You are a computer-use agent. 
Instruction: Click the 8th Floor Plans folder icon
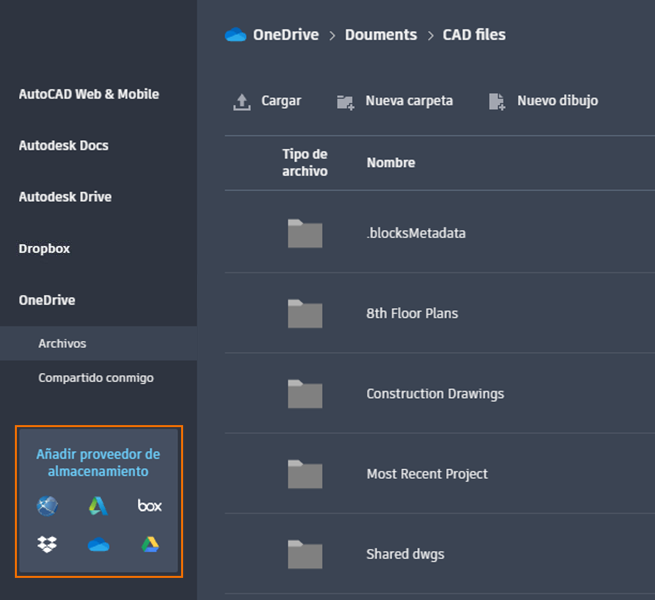[305, 313]
